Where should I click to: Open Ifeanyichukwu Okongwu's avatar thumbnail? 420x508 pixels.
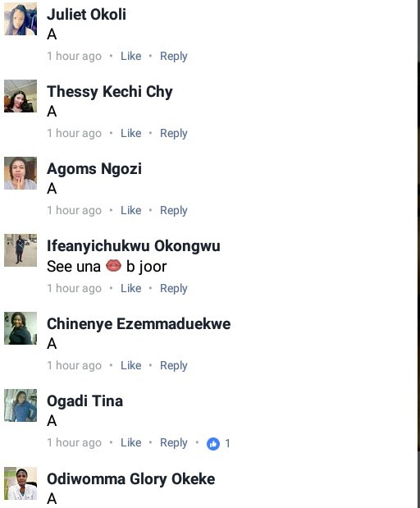pyautogui.click(x=21, y=250)
